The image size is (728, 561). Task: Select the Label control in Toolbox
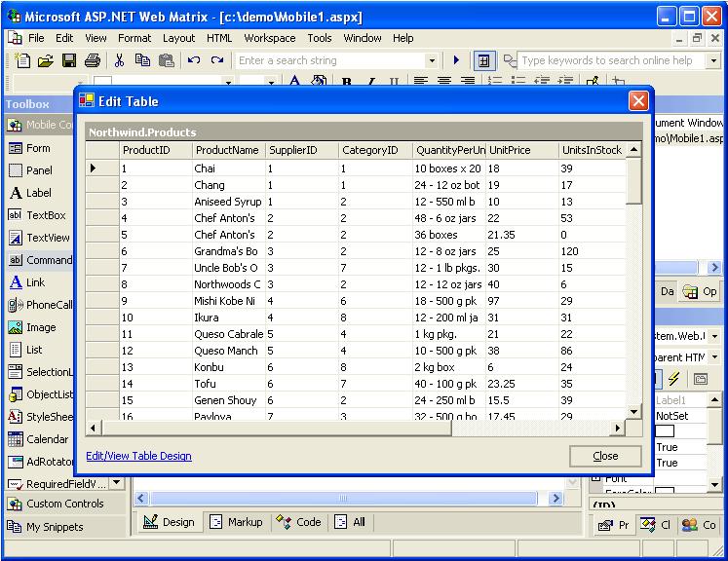pyautogui.click(x=39, y=193)
